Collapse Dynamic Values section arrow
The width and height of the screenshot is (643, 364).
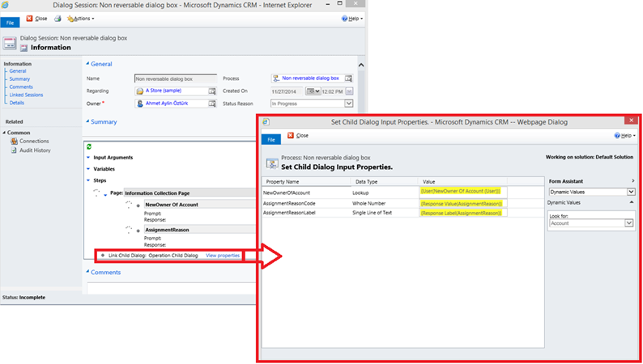click(632, 203)
